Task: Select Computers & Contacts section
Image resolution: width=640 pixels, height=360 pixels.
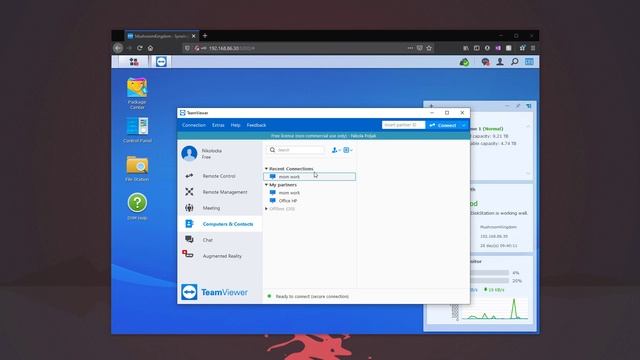Action: pos(219,224)
